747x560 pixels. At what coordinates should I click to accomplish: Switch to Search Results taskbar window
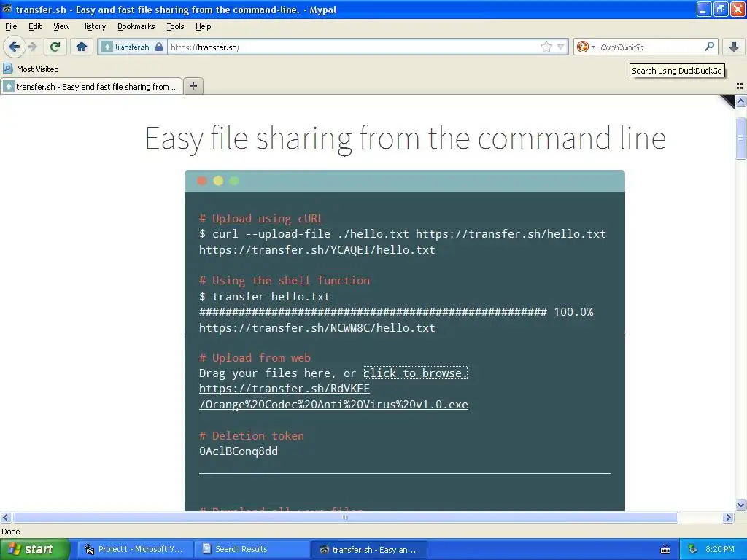coord(252,549)
